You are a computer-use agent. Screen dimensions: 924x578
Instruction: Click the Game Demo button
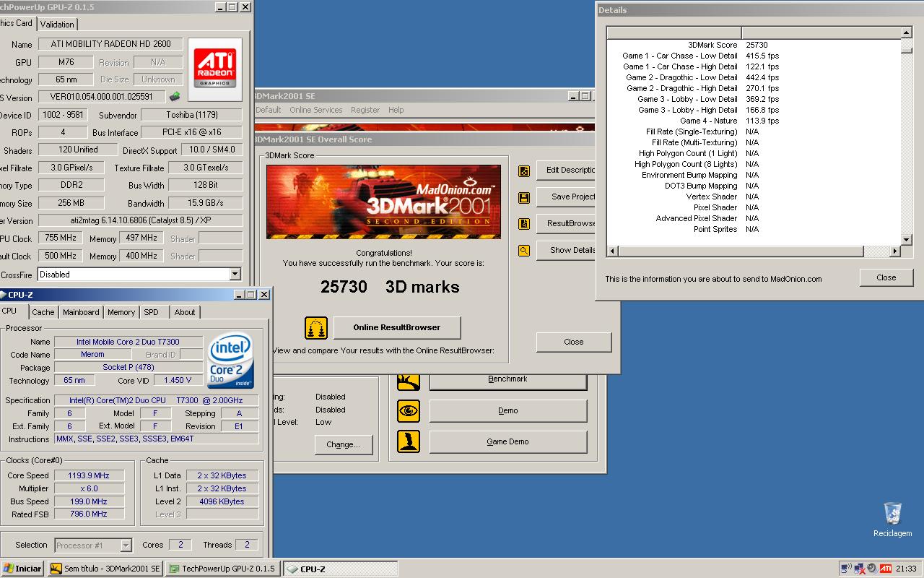pos(508,441)
